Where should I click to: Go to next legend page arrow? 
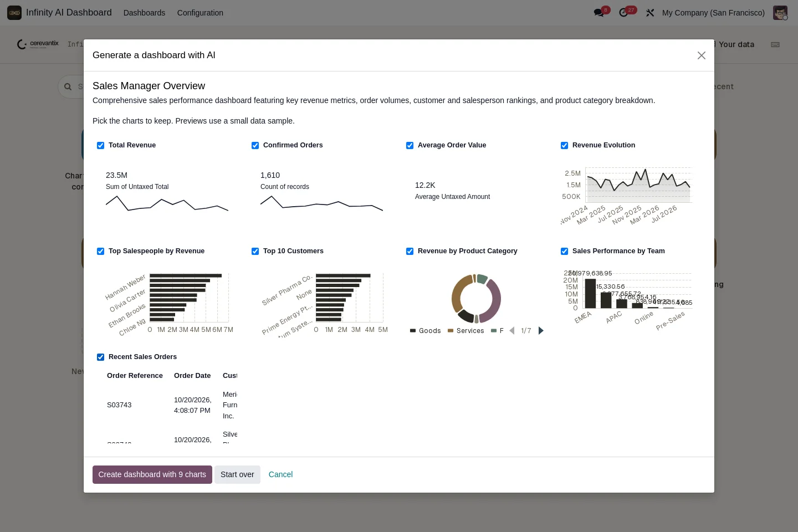(x=541, y=331)
